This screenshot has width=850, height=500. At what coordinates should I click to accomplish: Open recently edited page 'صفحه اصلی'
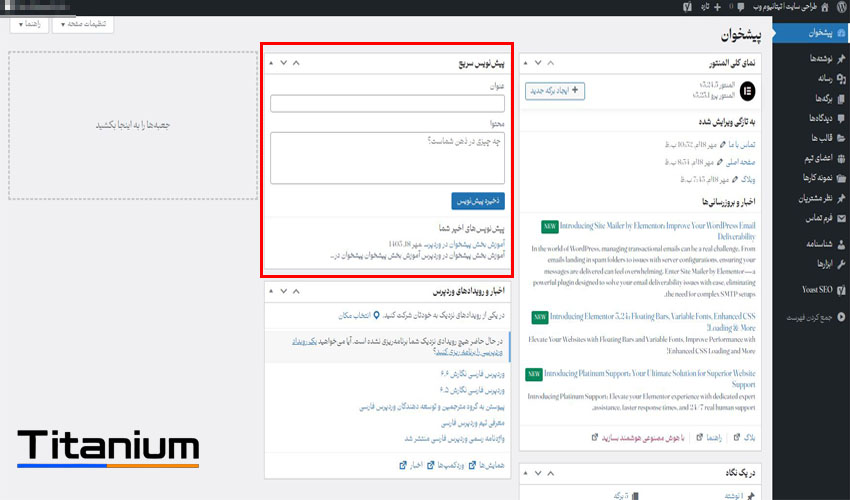pyautogui.click(x=740, y=162)
